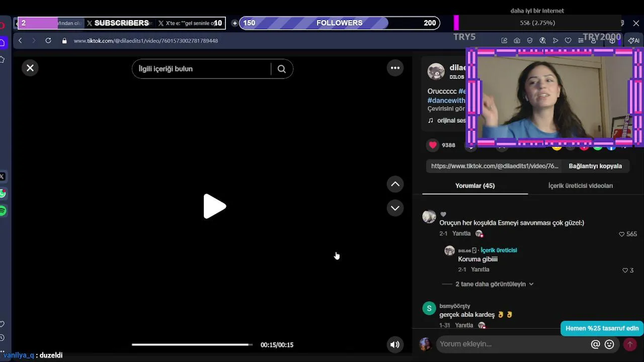This screenshot has height=362, width=644.
Task: Go back with browser back arrow
Action: tap(20, 41)
